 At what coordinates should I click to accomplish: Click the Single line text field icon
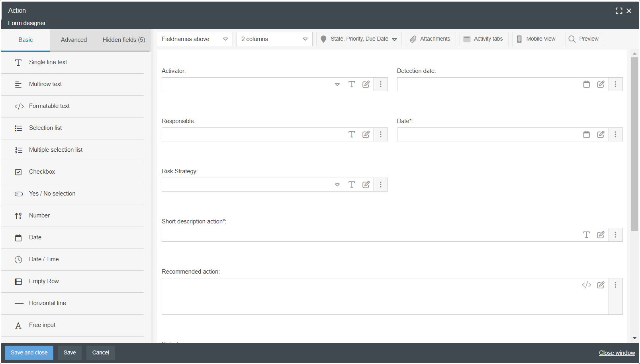click(18, 63)
